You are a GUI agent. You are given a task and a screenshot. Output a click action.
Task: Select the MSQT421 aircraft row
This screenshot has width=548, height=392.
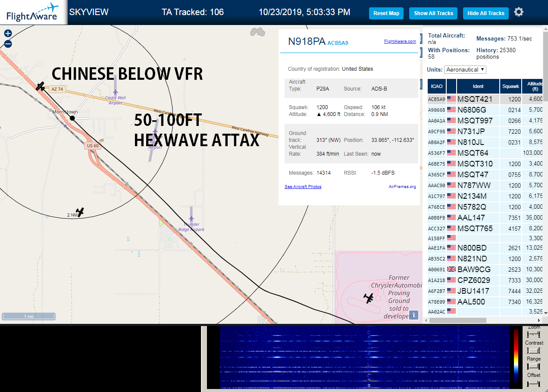coord(485,99)
